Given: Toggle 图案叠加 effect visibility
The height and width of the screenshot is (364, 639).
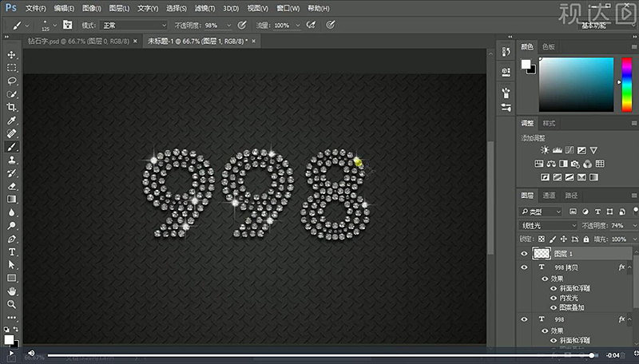Looking at the screenshot, I should pos(554,308).
